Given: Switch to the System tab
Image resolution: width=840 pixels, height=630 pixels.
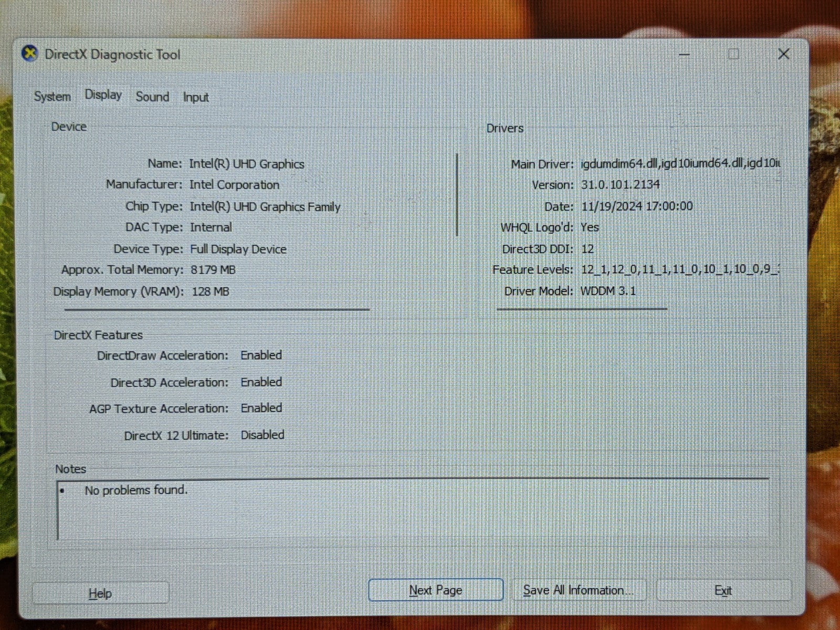Looking at the screenshot, I should [52, 97].
